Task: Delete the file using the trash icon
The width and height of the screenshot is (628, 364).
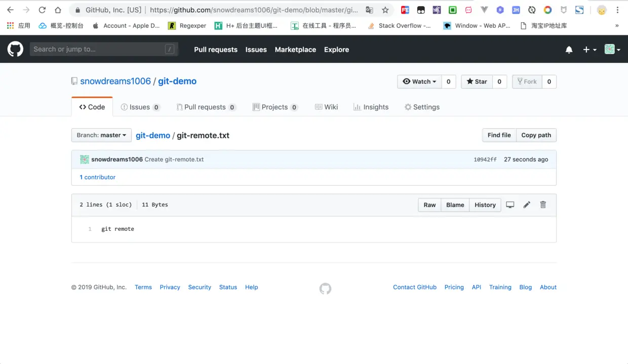Action: (543, 205)
